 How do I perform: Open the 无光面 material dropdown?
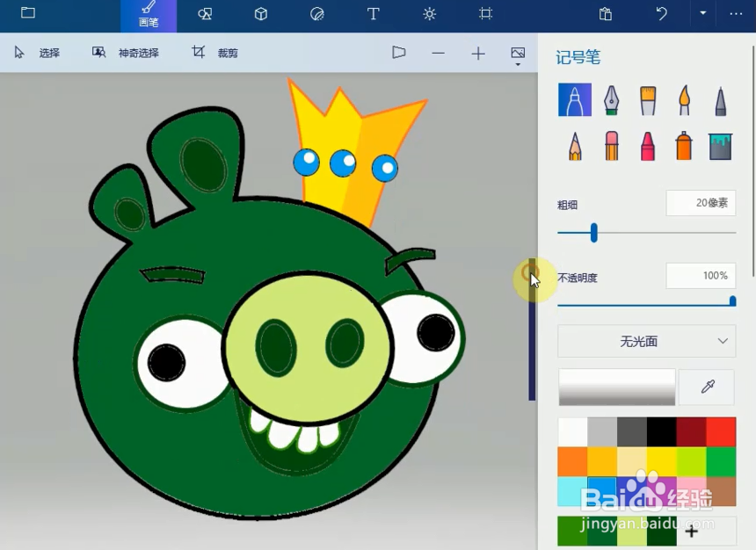(x=646, y=341)
